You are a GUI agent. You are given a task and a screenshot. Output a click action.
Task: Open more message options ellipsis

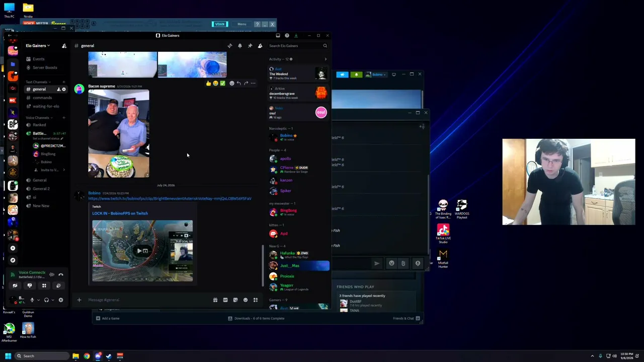253,83
